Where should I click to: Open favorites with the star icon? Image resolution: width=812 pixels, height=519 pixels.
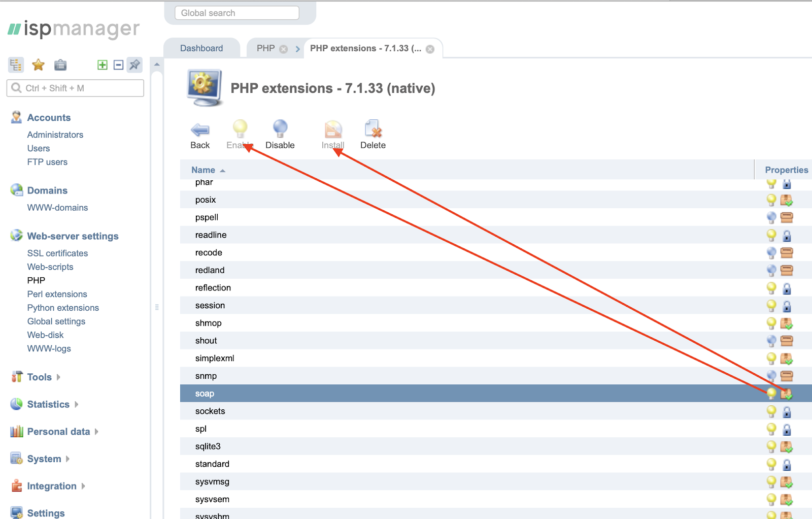(x=38, y=65)
